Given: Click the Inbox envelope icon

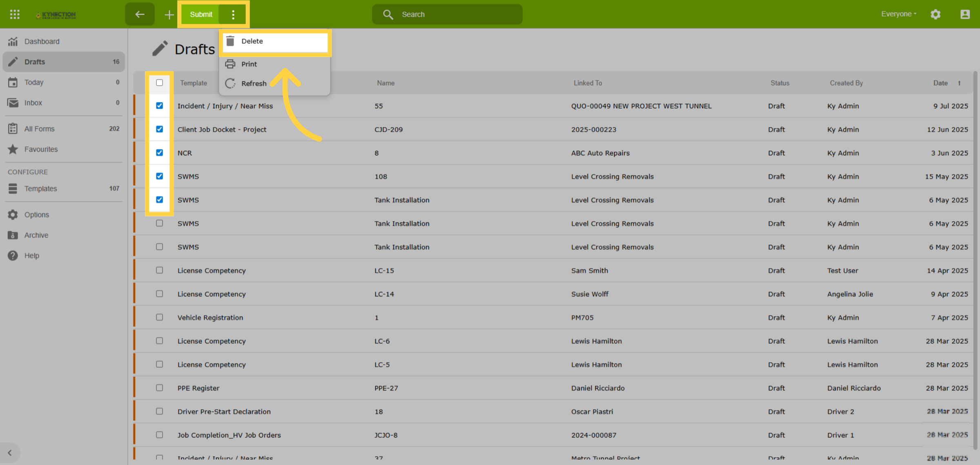Looking at the screenshot, I should [x=13, y=103].
